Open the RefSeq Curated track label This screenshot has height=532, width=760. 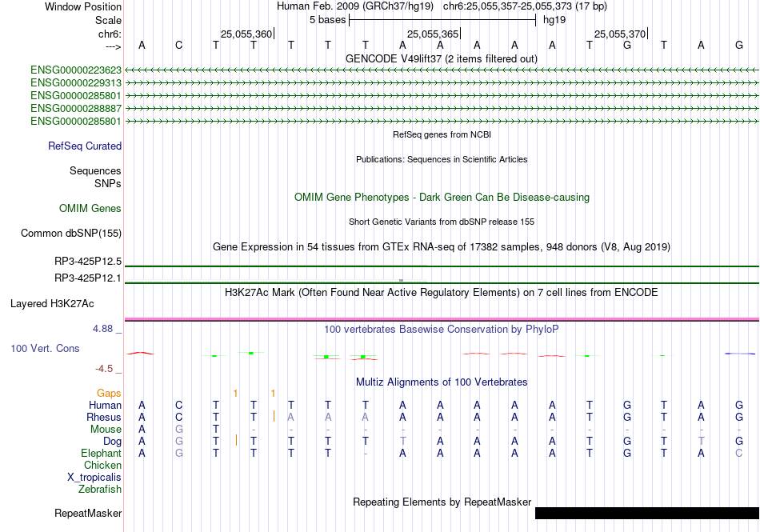pos(85,146)
